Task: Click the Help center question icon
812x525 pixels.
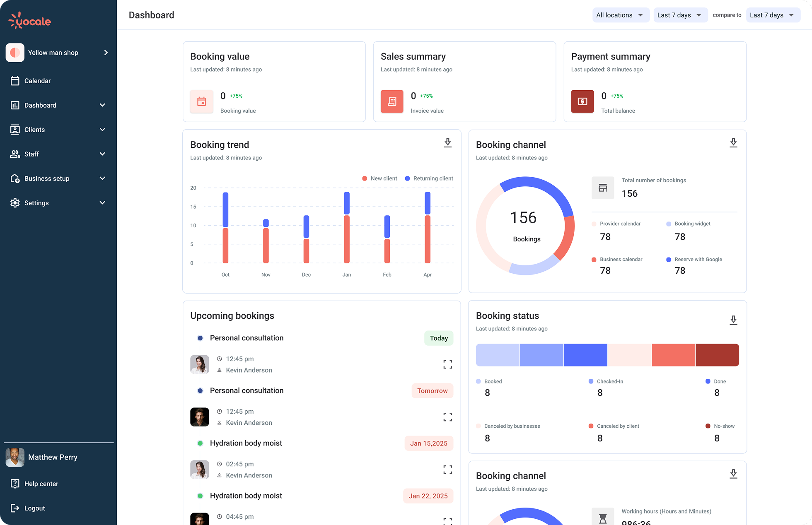Action: [x=15, y=484]
